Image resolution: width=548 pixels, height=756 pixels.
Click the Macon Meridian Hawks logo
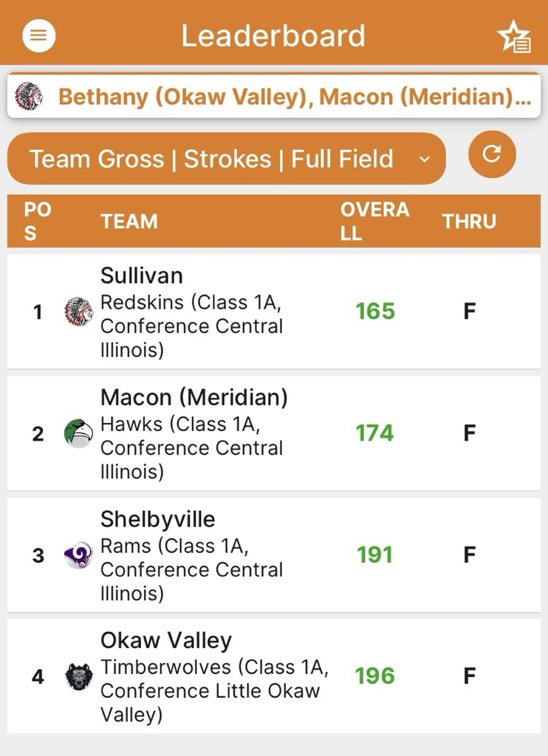78,433
